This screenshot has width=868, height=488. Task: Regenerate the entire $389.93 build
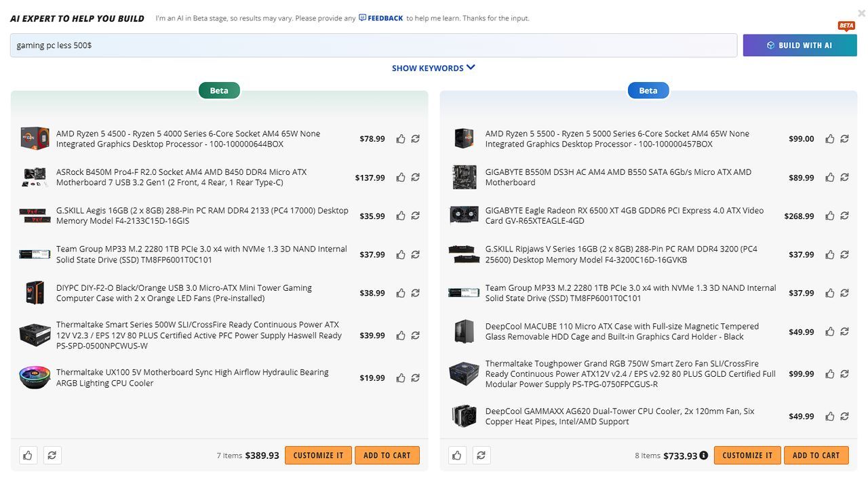tap(52, 455)
